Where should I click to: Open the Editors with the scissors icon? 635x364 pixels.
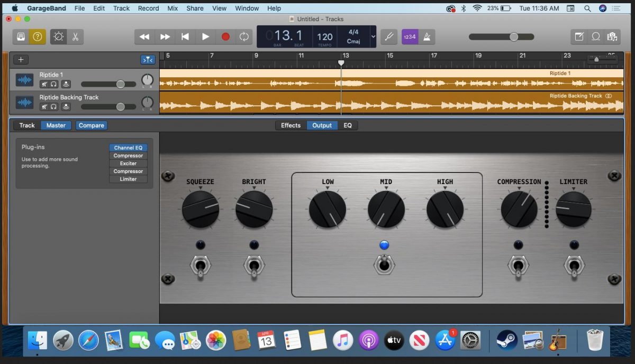pyautogui.click(x=76, y=37)
